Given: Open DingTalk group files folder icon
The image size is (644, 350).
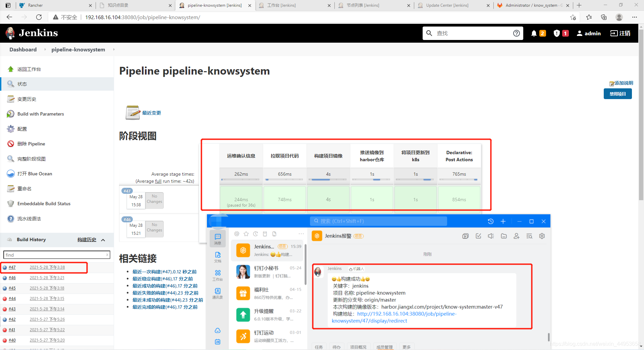Looking at the screenshot, I should tap(504, 236).
